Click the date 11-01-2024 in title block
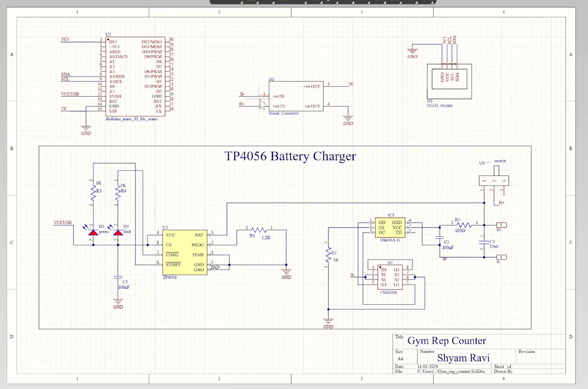 tap(428, 366)
